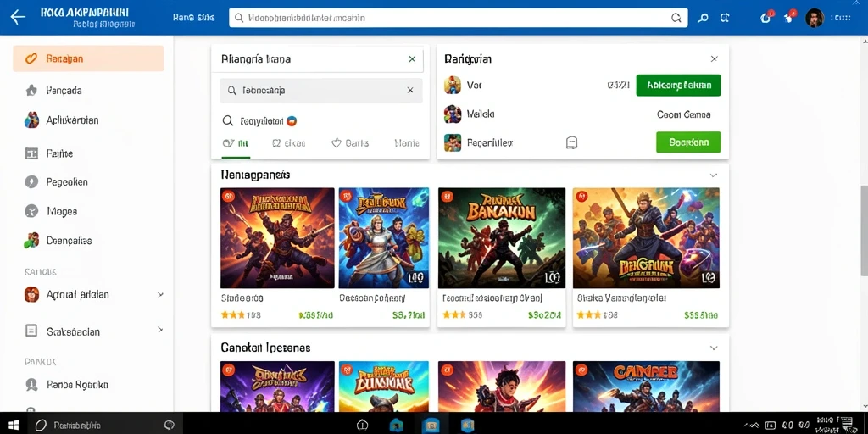Click the Pegerjuley app icon

[x=453, y=142]
